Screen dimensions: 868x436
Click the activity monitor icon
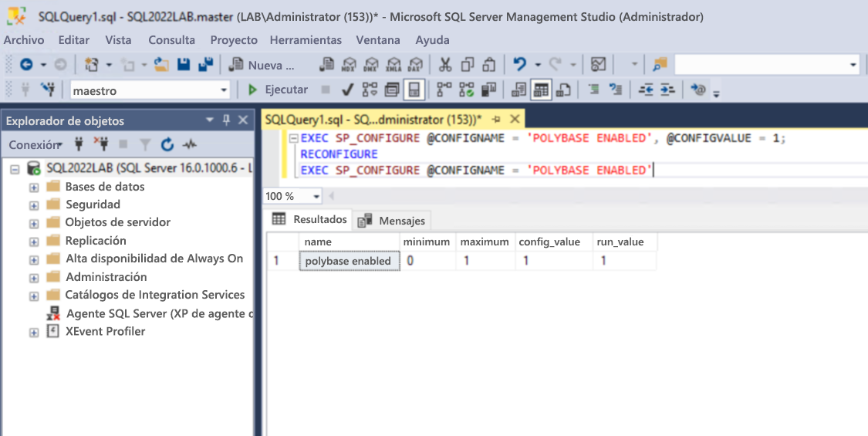click(x=598, y=65)
